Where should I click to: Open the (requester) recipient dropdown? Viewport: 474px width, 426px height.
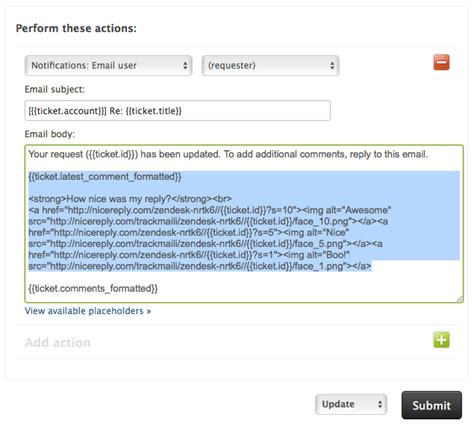[270, 65]
